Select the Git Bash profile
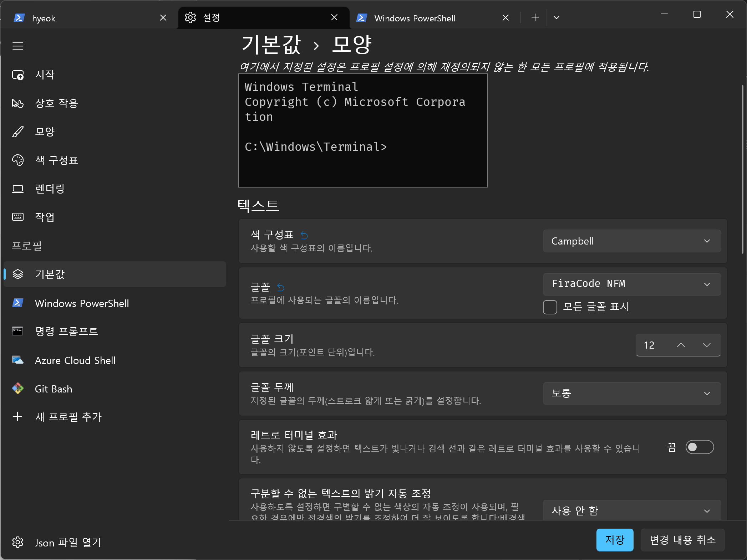This screenshot has height=560, width=747. tap(54, 389)
